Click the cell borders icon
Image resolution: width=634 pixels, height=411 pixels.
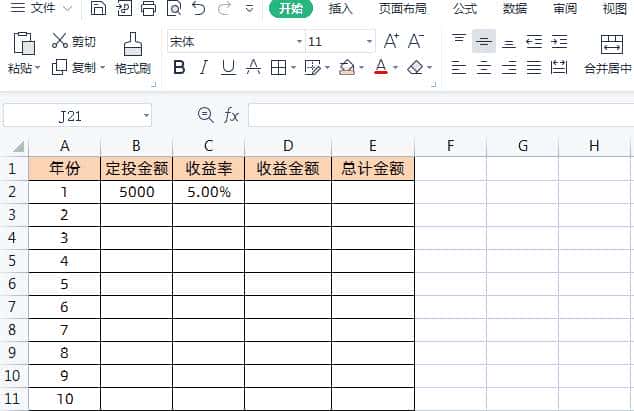coord(278,68)
